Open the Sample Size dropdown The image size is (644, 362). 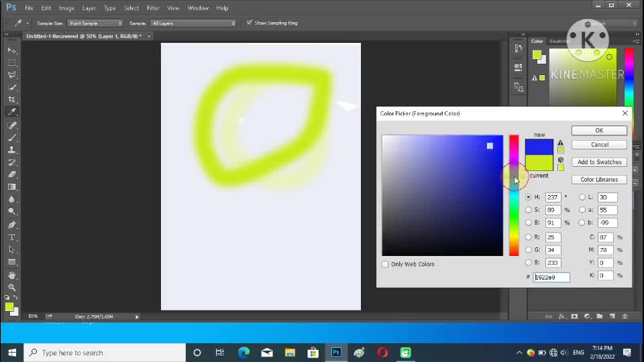pyautogui.click(x=95, y=23)
